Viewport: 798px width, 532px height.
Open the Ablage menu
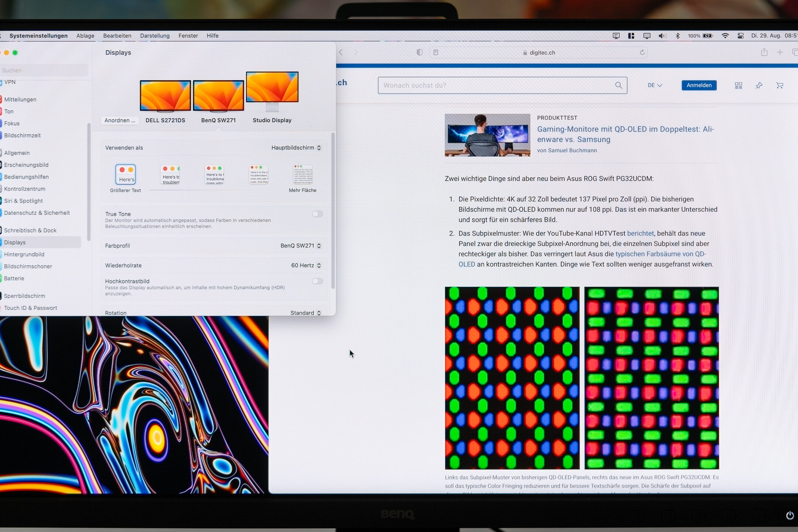tap(85, 36)
